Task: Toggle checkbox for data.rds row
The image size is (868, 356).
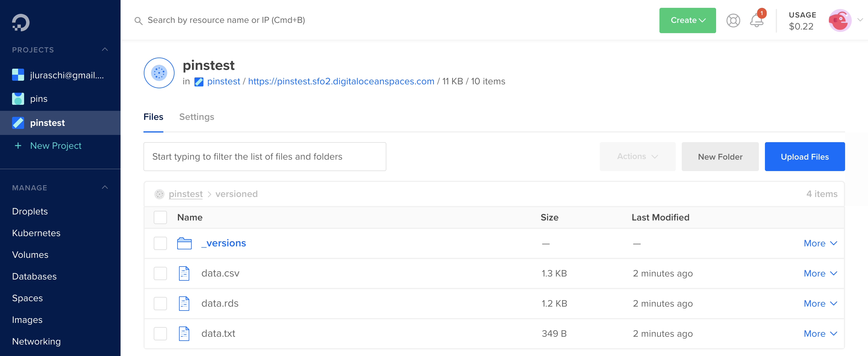Action: (160, 303)
